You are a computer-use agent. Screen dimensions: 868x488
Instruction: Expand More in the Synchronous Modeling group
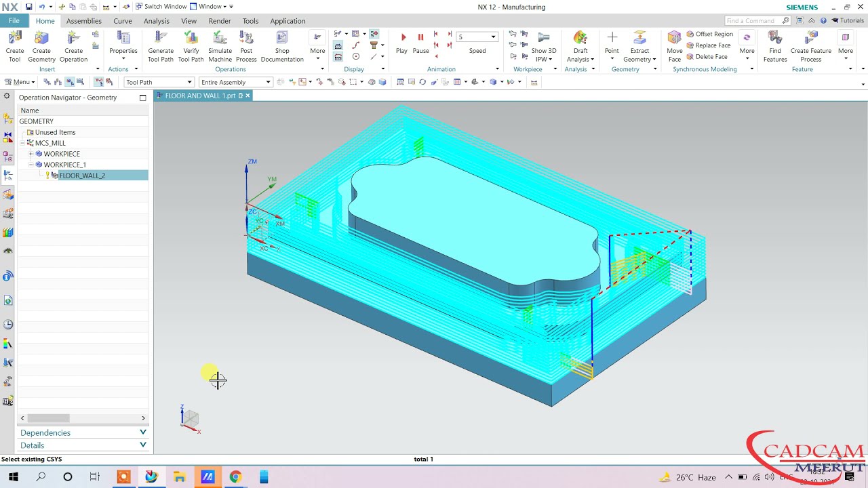click(x=747, y=46)
